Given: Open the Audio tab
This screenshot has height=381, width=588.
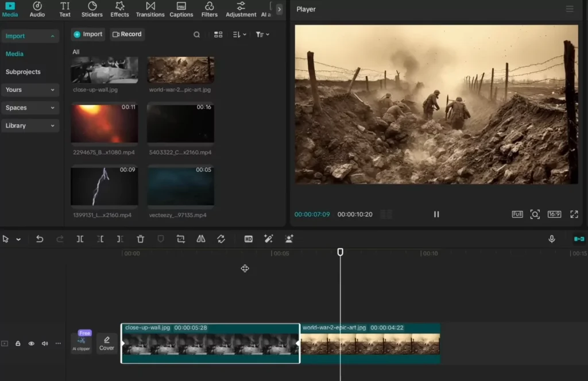Looking at the screenshot, I should [37, 9].
